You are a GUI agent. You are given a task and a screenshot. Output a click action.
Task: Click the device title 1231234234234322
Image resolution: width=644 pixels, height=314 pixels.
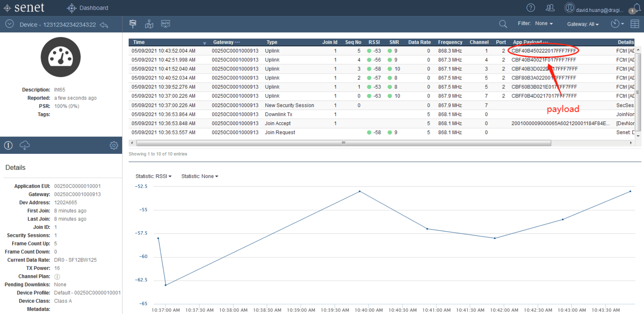point(70,25)
